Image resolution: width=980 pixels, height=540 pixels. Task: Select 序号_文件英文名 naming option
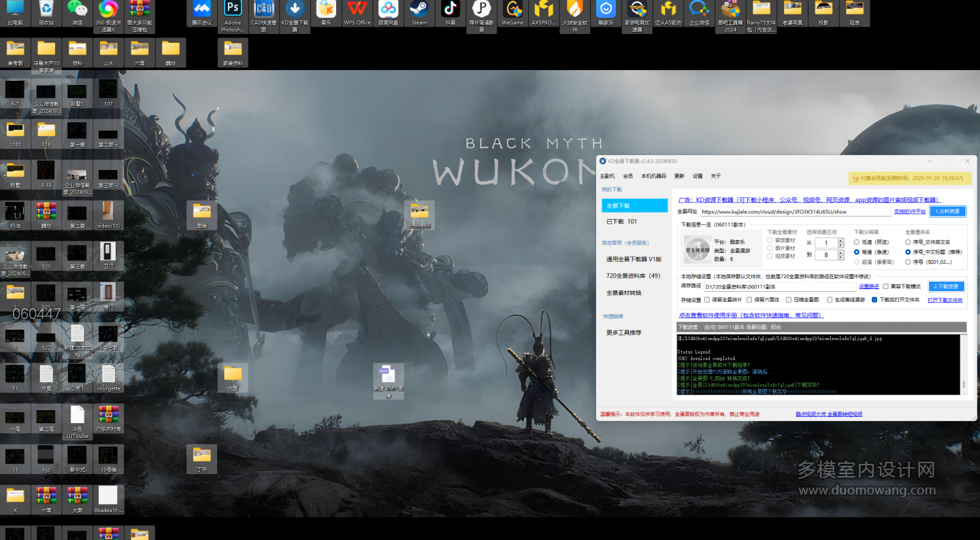908,242
